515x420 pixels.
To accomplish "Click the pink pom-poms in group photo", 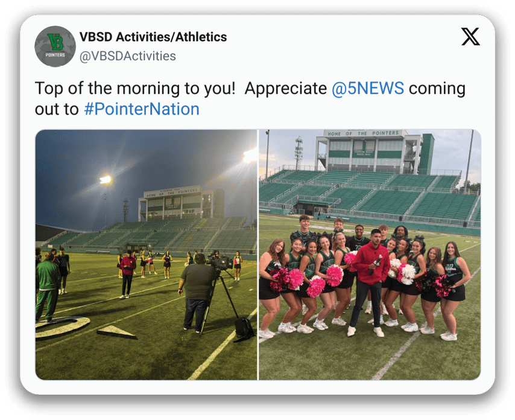I will [334, 275].
